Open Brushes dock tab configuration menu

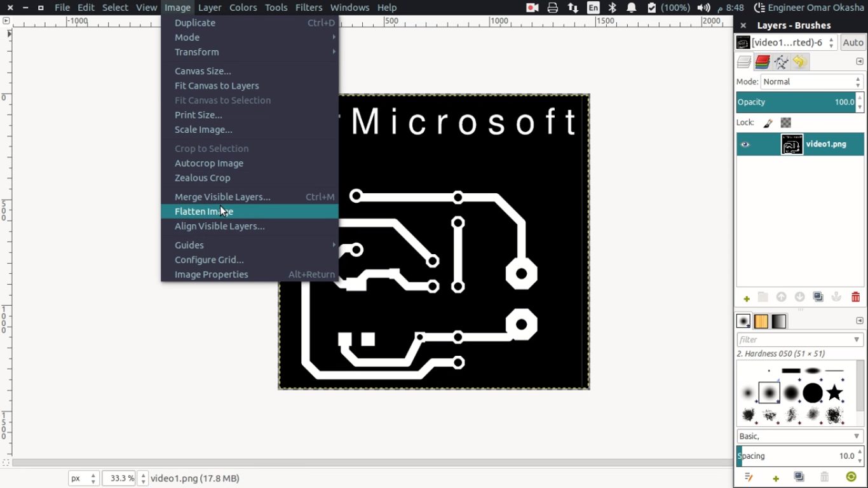860,321
